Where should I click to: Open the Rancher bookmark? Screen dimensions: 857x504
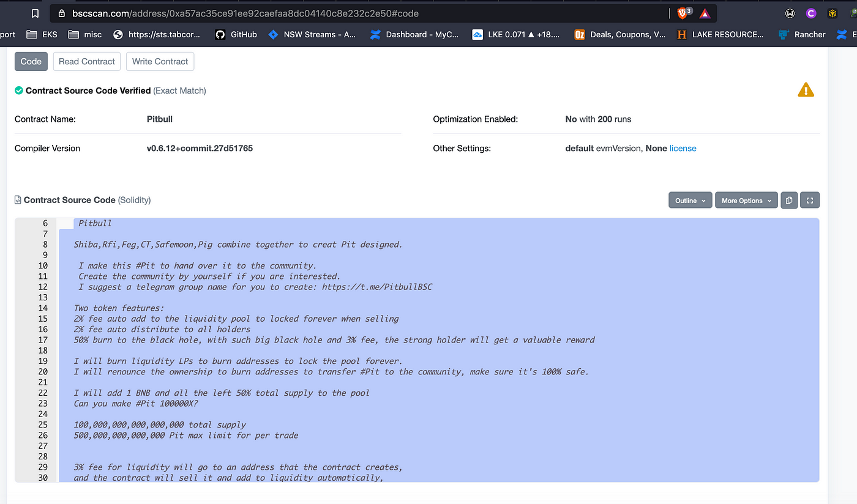801,34
